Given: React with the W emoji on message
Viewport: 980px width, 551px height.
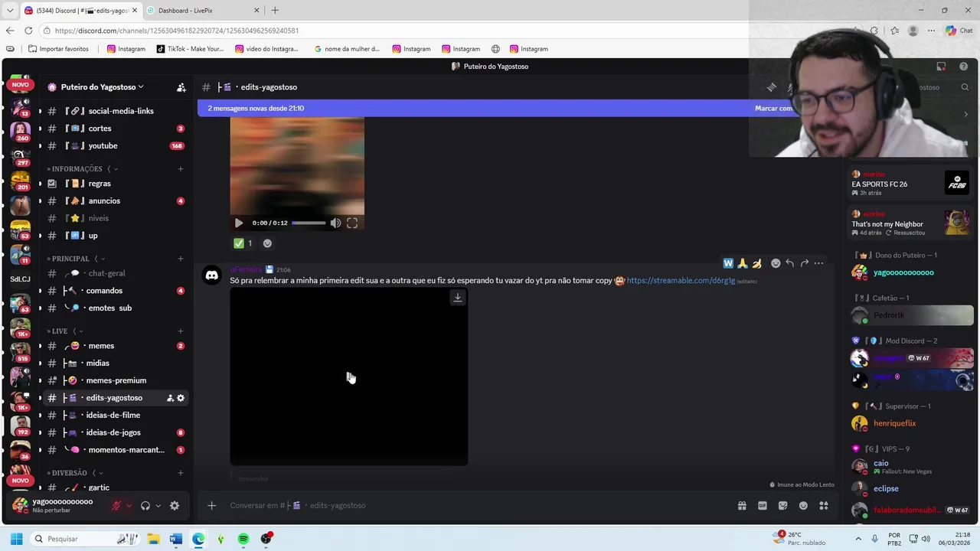Looking at the screenshot, I should point(728,263).
